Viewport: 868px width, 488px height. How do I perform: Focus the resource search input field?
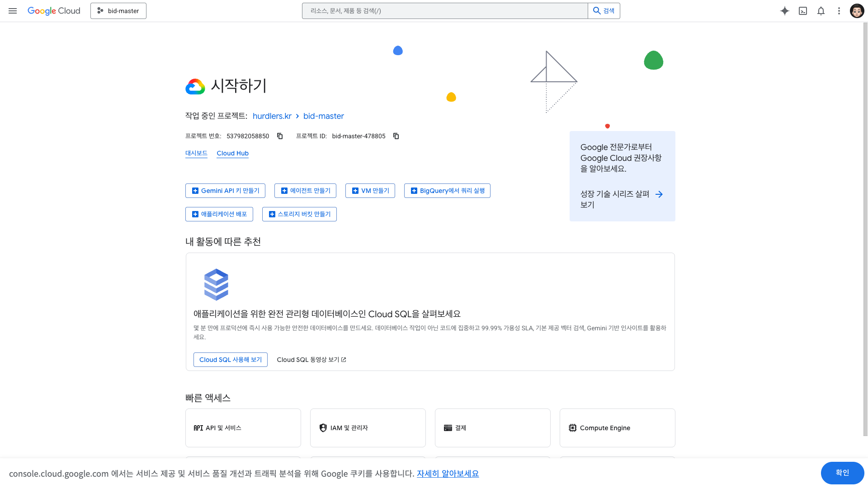click(x=445, y=11)
